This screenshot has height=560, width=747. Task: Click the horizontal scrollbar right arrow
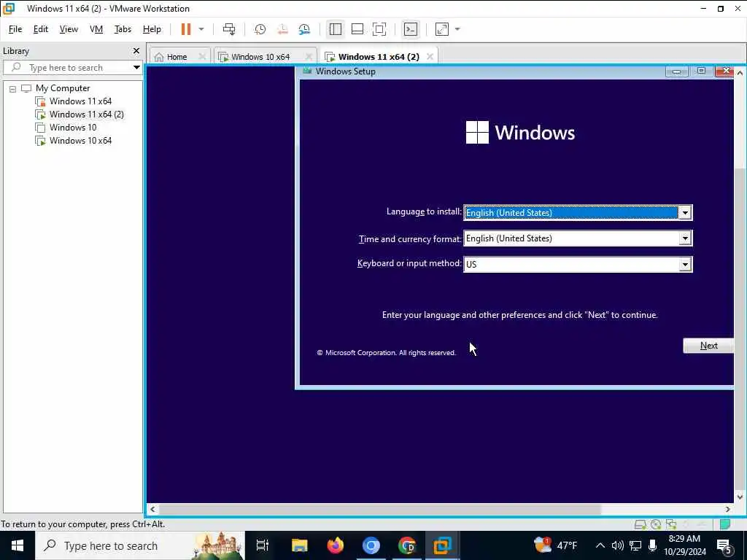[x=727, y=509]
